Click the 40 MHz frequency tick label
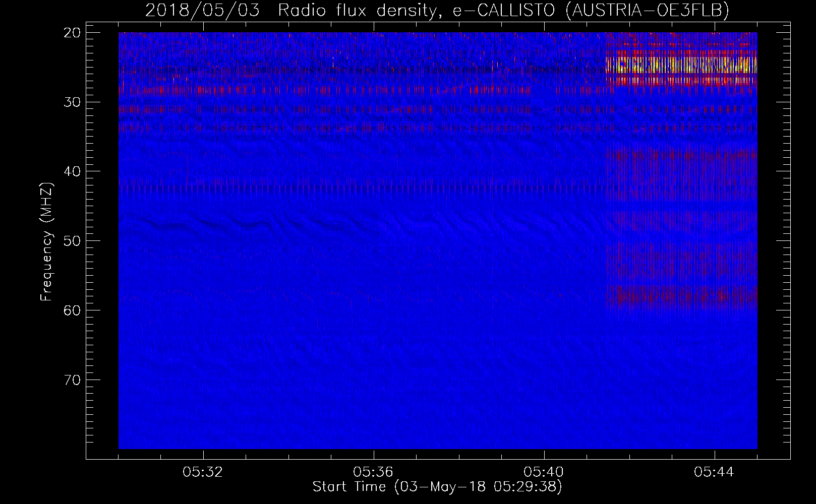The image size is (816, 504). pos(73,171)
